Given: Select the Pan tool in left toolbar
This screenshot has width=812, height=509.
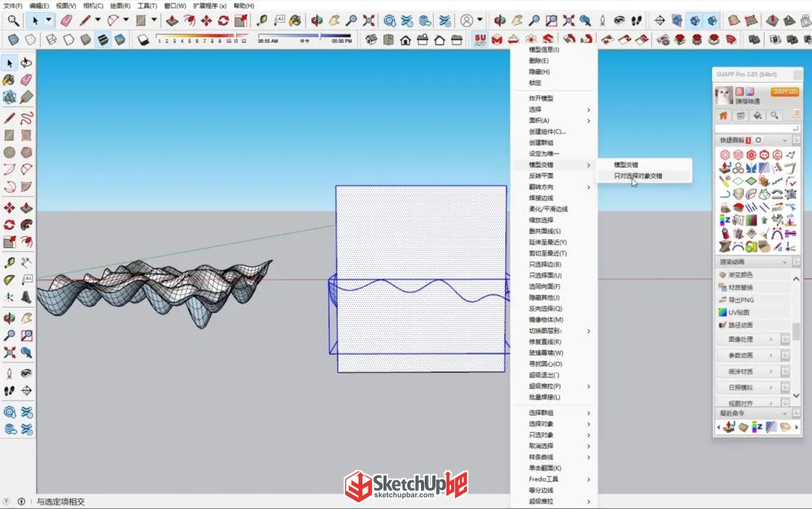Looking at the screenshot, I should (26, 318).
